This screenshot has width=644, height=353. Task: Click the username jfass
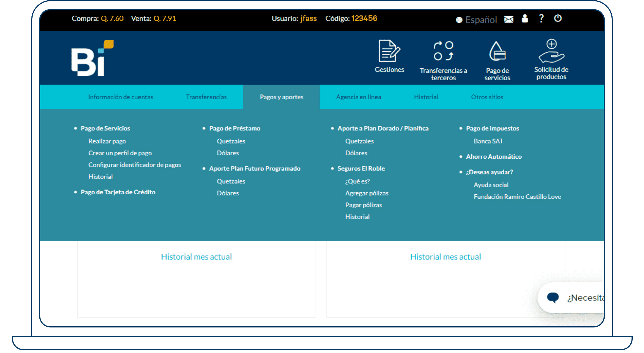[309, 19]
